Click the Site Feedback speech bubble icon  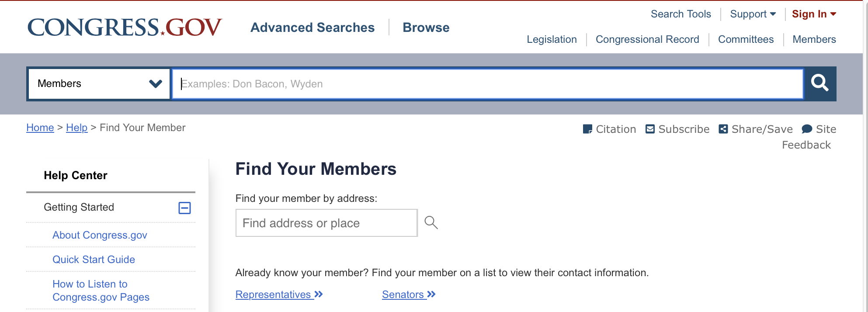click(807, 129)
